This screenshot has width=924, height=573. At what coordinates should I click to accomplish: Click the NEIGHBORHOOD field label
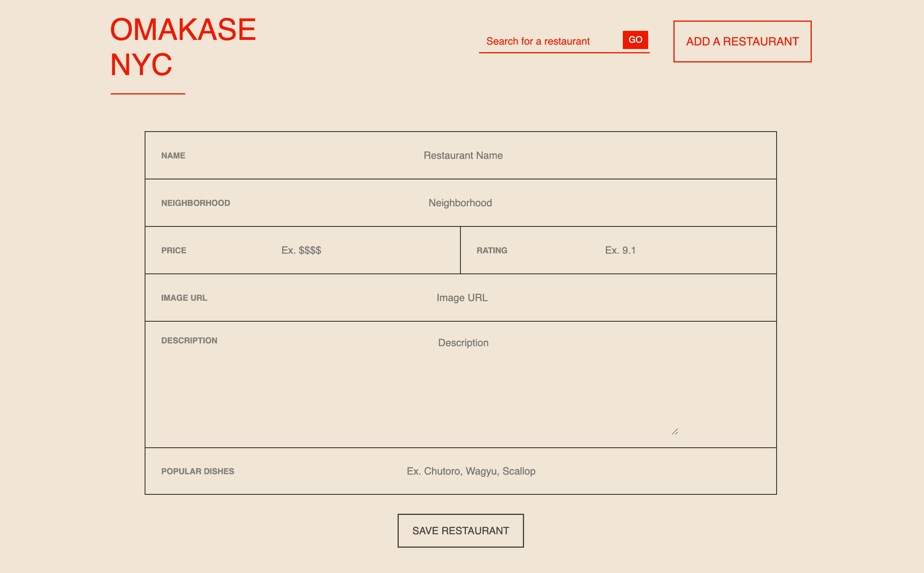pyautogui.click(x=196, y=203)
